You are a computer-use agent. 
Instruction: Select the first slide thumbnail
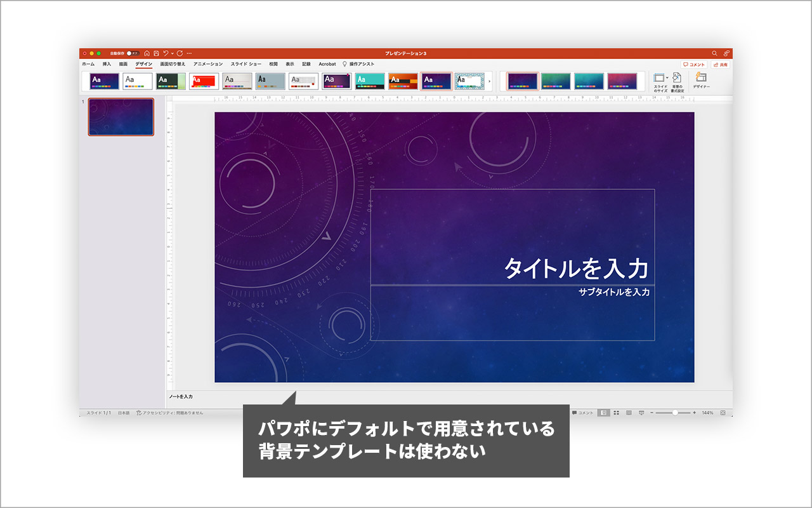tap(121, 117)
